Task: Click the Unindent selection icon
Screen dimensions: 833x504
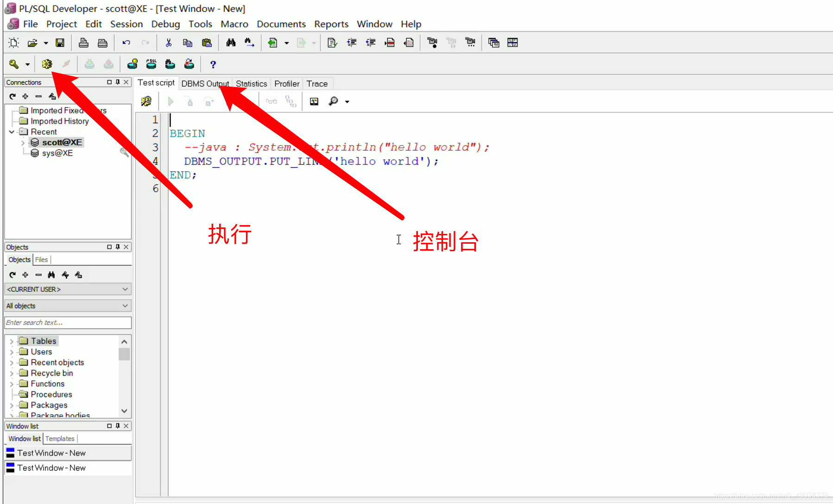Action: (x=371, y=43)
